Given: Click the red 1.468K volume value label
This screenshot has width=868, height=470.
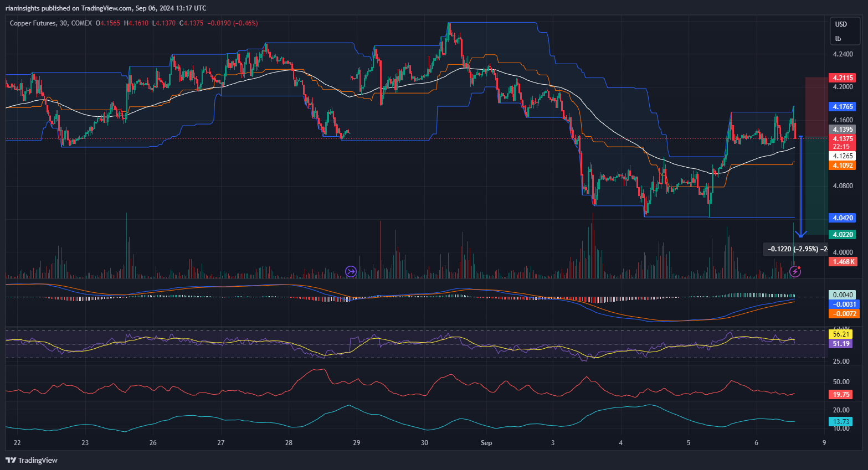Looking at the screenshot, I should point(842,261).
